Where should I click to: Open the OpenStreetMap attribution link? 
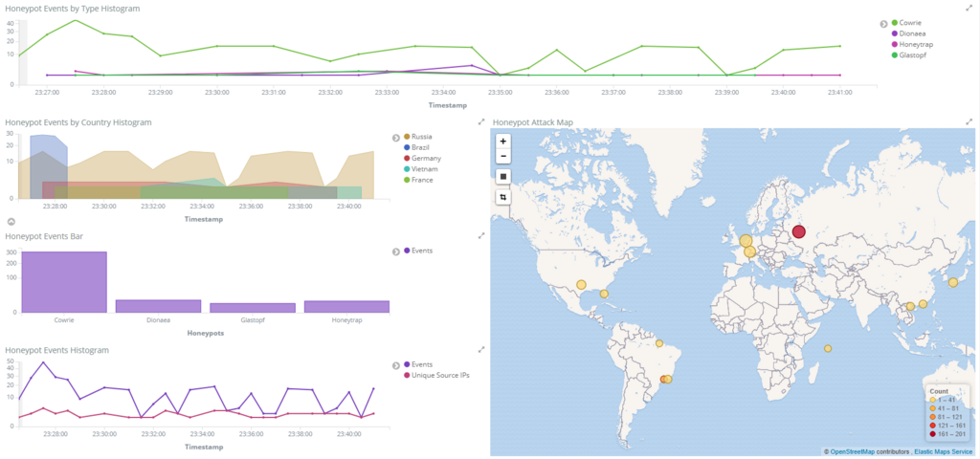click(x=853, y=451)
